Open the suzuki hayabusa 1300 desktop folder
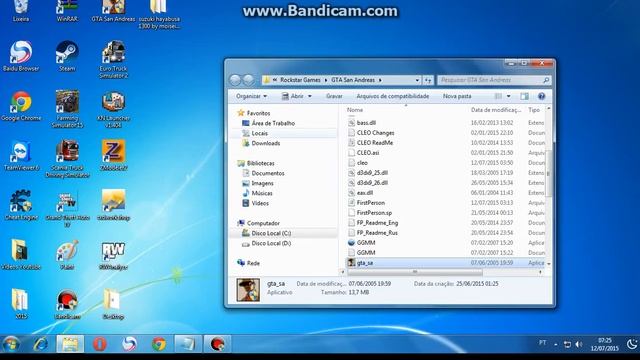Image resolution: width=640 pixels, height=360 pixels. (x=159, y=13)
